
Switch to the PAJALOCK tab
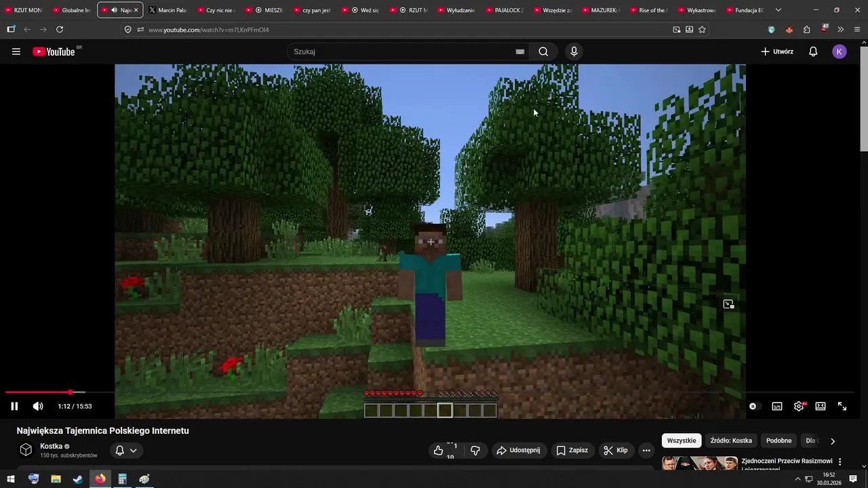coord(505,10)
